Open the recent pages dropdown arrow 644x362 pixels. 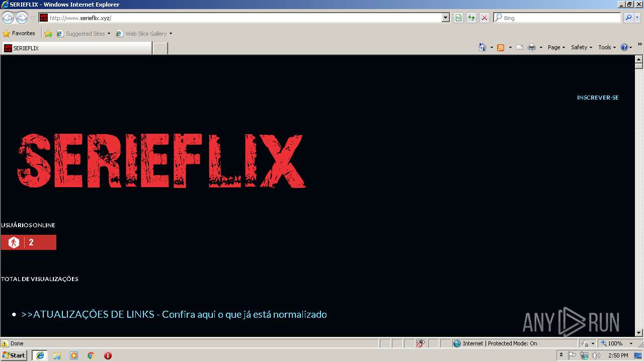point(33,18)
